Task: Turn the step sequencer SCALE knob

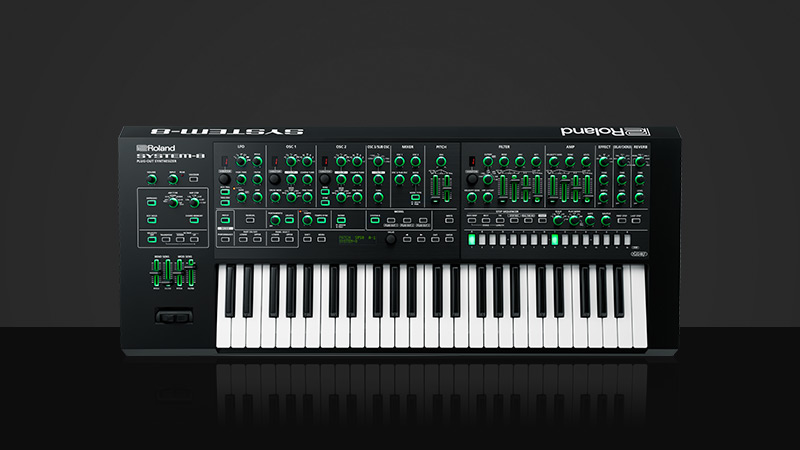Action: tap(558, 220)
